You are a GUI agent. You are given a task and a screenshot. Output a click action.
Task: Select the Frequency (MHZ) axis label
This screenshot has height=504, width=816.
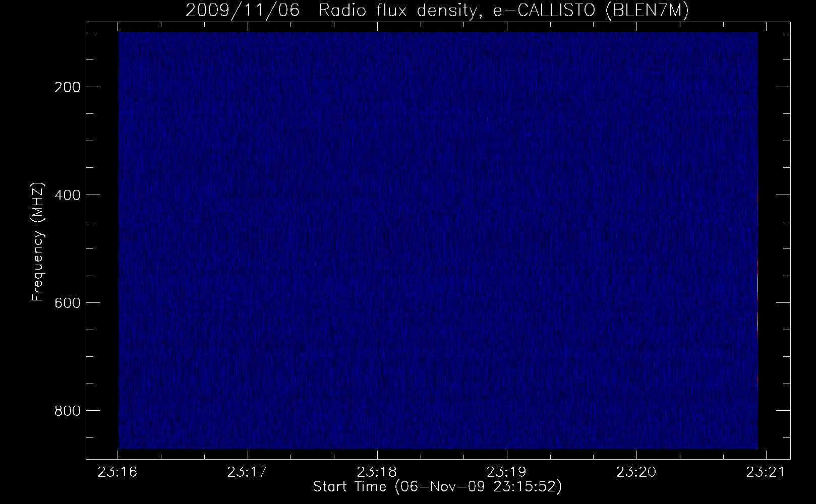coord(38,241)
